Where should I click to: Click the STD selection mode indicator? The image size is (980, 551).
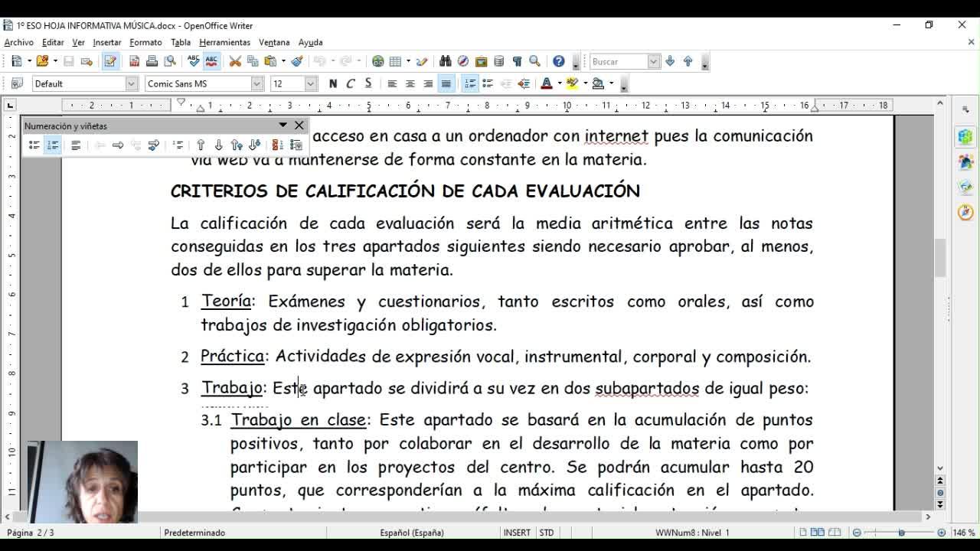[x=547, y=532]
